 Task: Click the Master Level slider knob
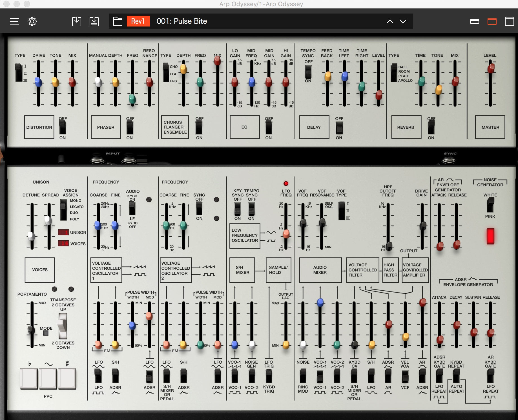coord(491,68)
